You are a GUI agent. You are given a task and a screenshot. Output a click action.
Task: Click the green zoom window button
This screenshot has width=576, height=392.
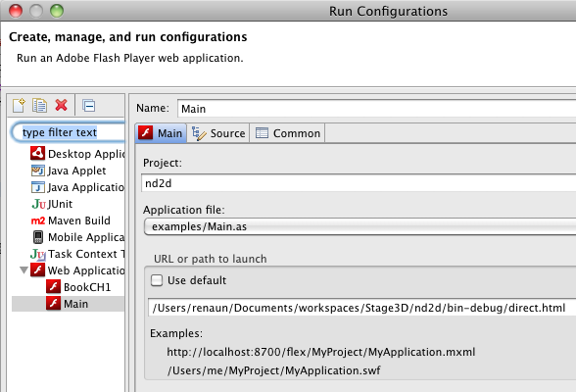(x=57, y=11)
